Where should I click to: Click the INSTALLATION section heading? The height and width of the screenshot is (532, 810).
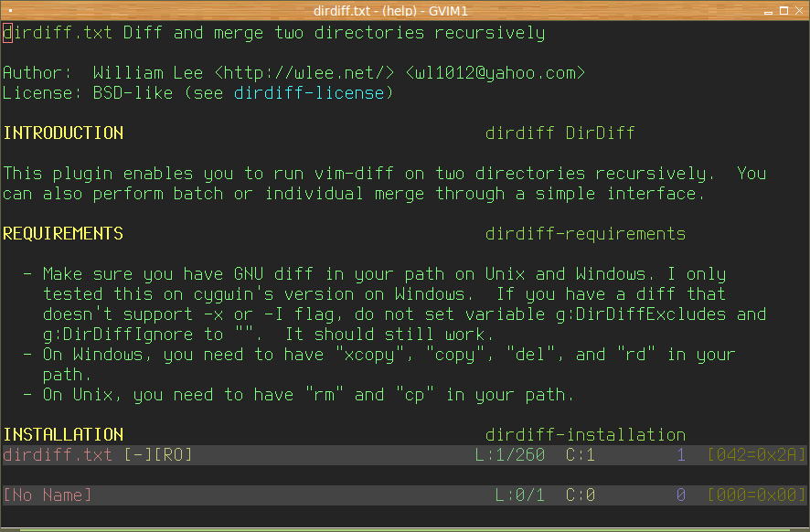63,434
